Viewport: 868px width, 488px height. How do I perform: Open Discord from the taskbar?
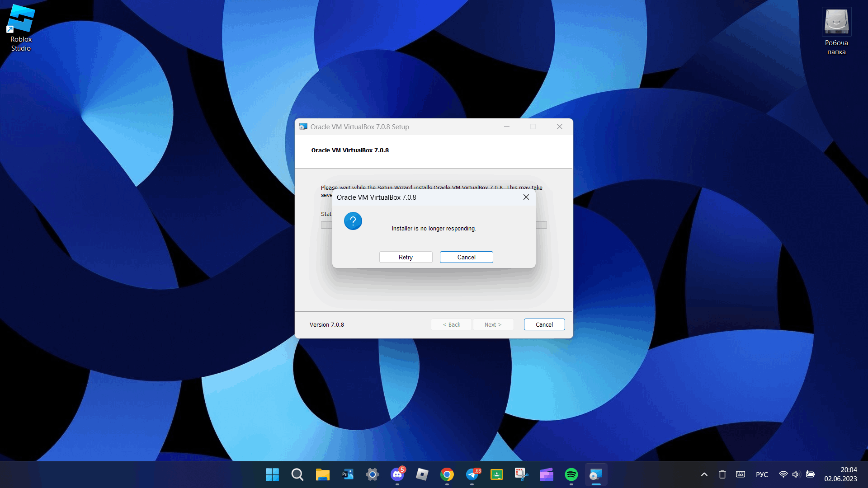(397, 474)
